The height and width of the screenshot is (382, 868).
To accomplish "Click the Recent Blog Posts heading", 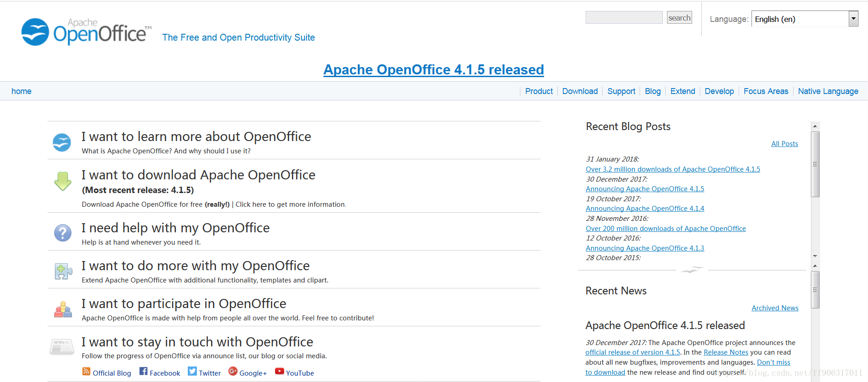I will (628, 126).
